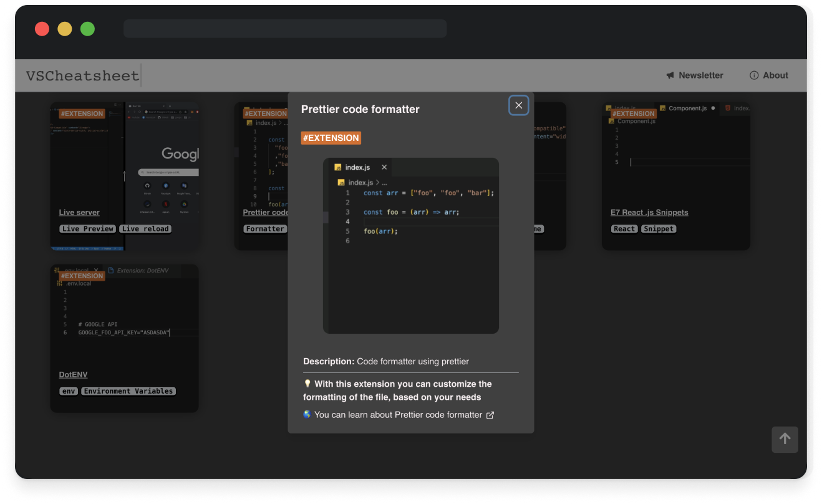Open external link icon after Prettier formatter
Screen dimensions: 822x504
[490, 415]
